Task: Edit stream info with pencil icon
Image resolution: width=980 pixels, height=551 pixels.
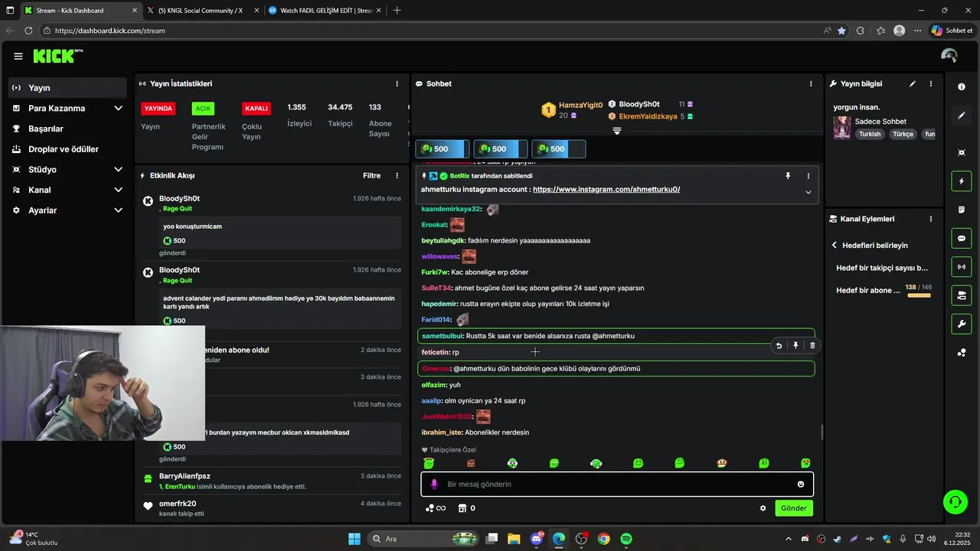Action: 913,84
